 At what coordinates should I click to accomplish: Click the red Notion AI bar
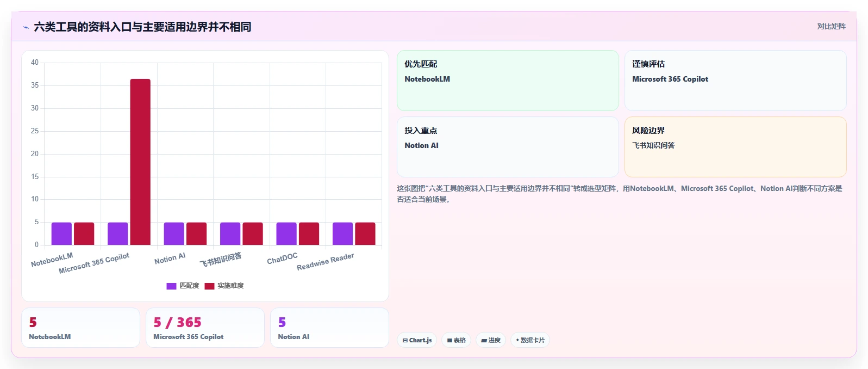[x=196, y=233]
